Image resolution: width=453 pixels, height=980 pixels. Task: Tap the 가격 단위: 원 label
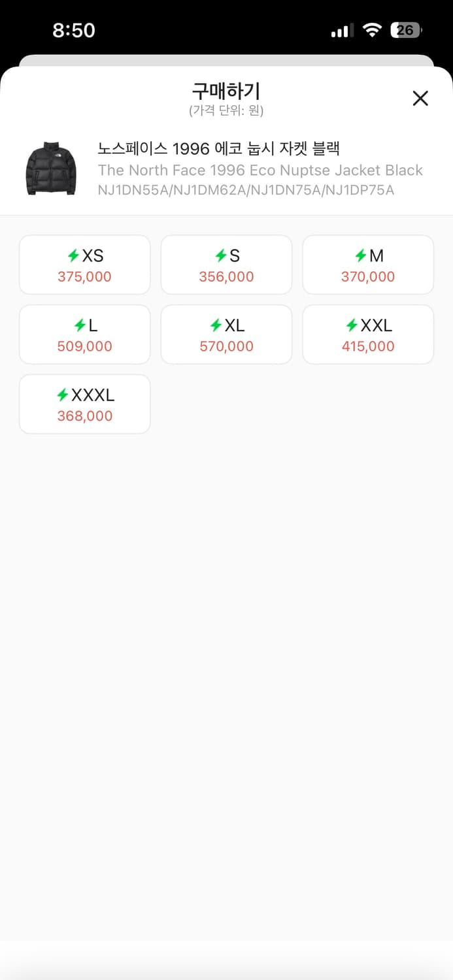(226, 110)
